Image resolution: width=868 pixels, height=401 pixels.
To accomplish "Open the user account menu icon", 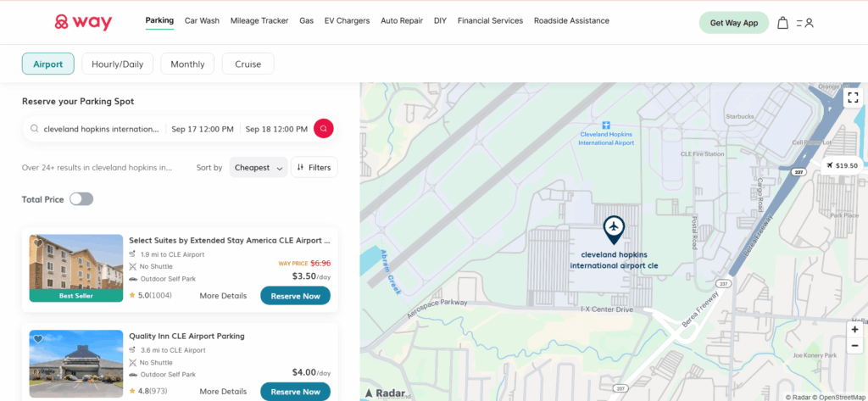I will [x=805, y=23].
